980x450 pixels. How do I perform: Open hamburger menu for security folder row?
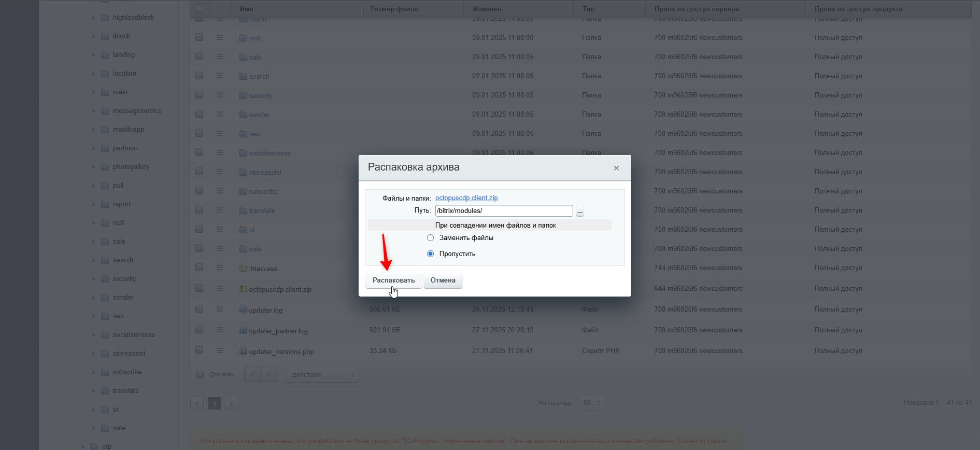point(220,95)
